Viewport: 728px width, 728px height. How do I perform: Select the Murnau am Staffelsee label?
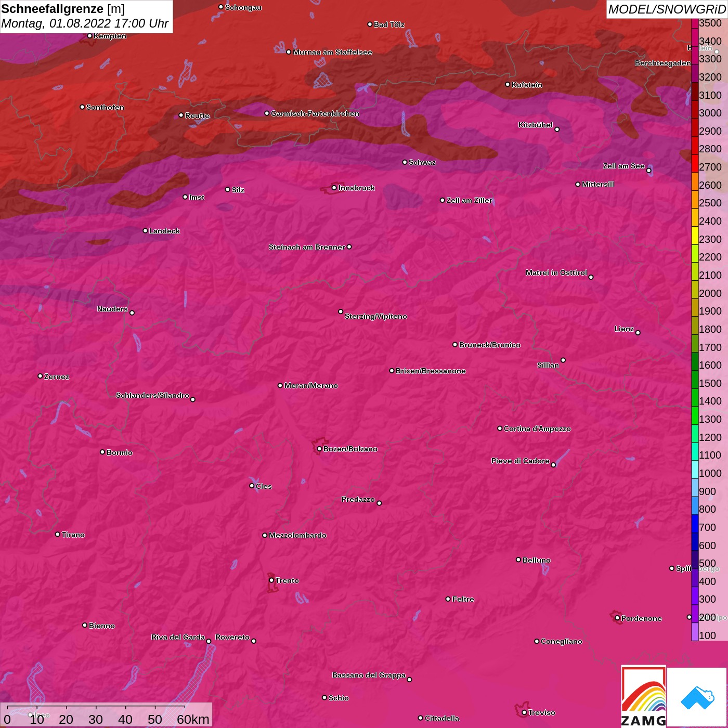coord(332,52)
